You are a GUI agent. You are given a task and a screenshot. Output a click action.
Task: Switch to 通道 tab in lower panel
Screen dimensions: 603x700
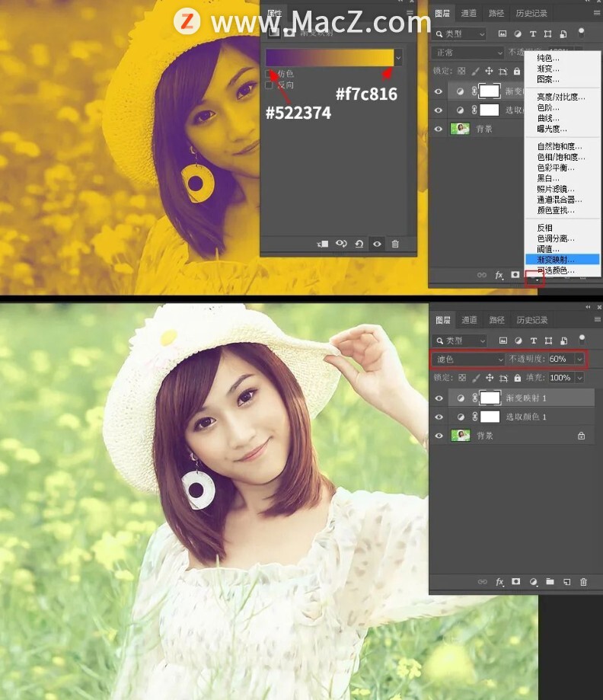click(469, 320)
